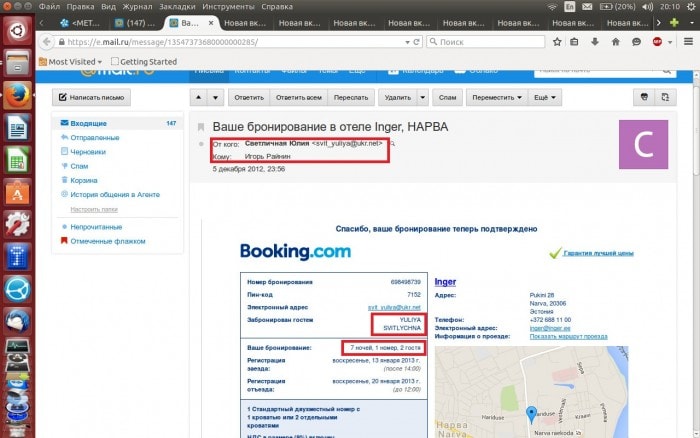
Task: Click the print icon at toolbar right
Action: pyautogui.click(x=643, y=97)
